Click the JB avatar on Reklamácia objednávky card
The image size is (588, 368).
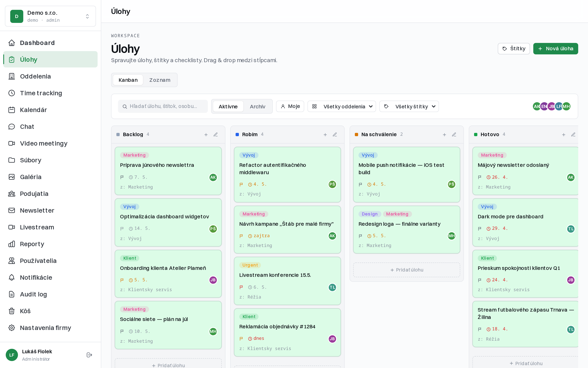coord(332,339)
